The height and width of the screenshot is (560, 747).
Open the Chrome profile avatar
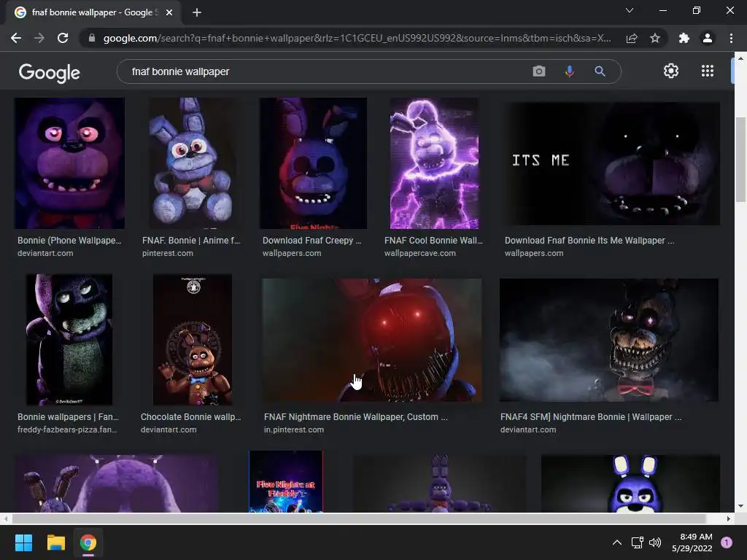708,38
